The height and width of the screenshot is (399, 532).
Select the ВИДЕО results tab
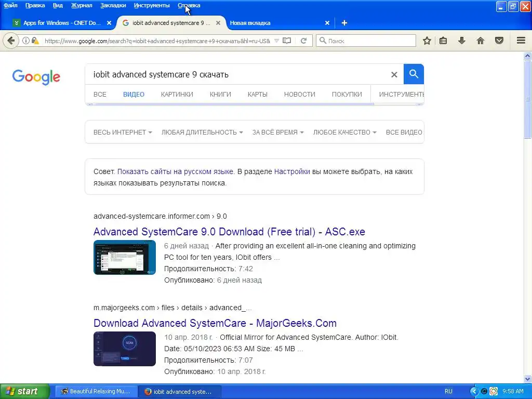tap(134, 95)
